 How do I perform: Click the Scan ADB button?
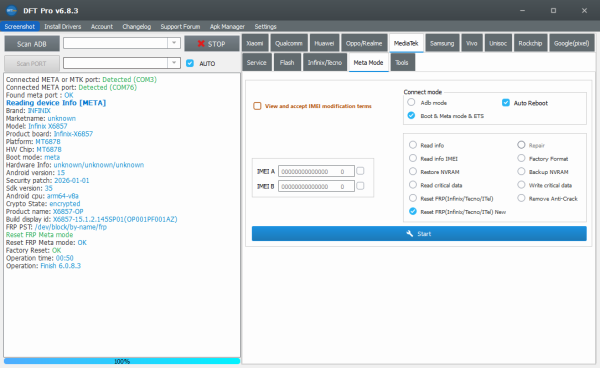pos(32,44)
